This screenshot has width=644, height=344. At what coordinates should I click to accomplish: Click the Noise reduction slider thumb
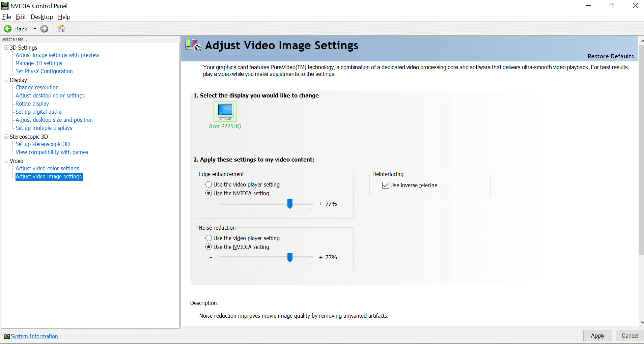(x=290, y=257)
